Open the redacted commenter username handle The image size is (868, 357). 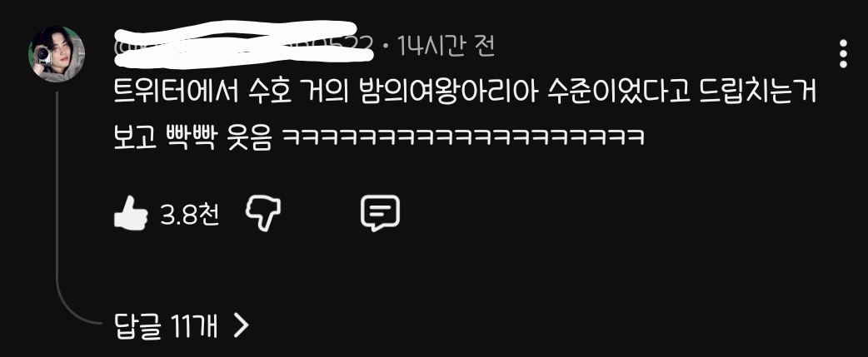pos(243,45)
